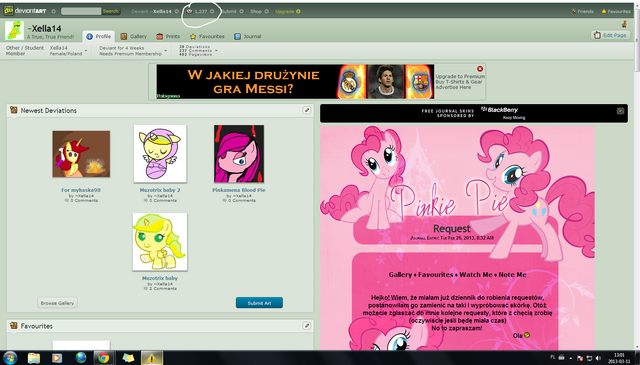Click the volume speaker tray icon

pos(598,358)
